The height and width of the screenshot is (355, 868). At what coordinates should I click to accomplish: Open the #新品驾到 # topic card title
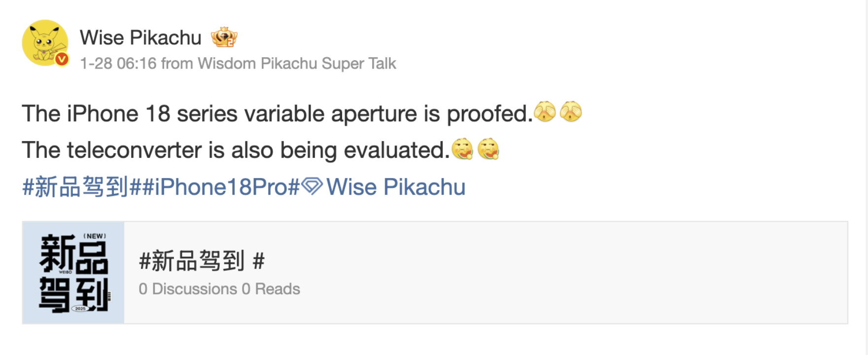(202, 261)
